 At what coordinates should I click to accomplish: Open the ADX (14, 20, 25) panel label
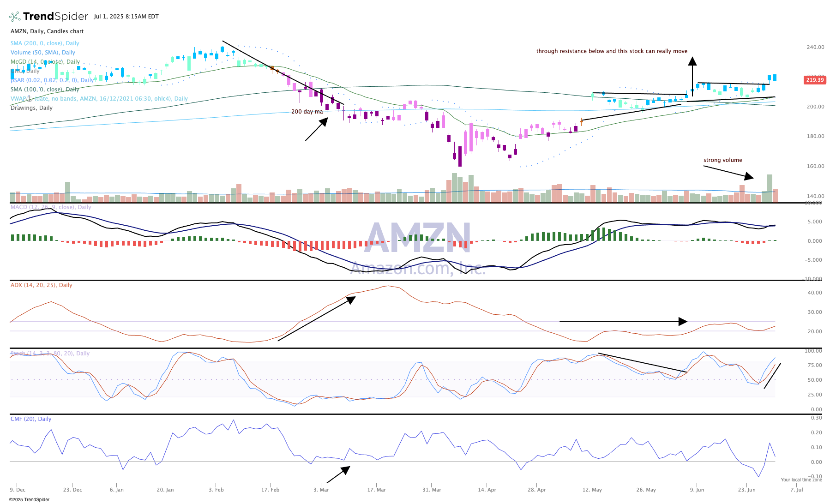(42, 285)
